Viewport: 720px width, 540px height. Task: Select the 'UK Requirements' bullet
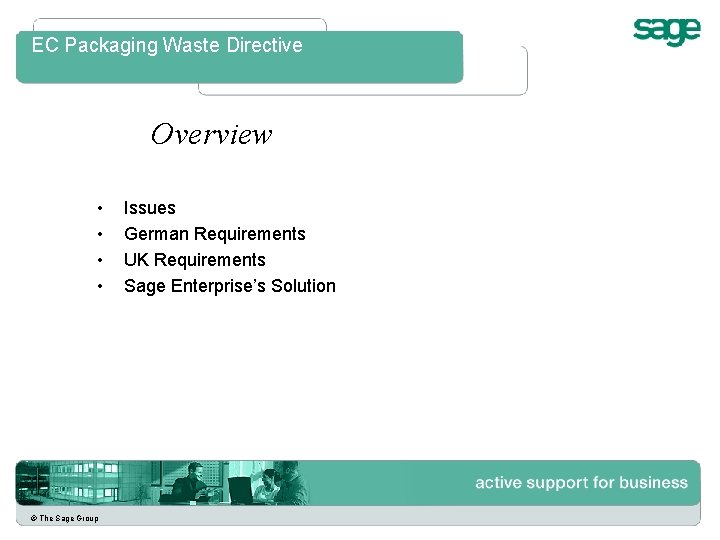[x=195, y=260]
